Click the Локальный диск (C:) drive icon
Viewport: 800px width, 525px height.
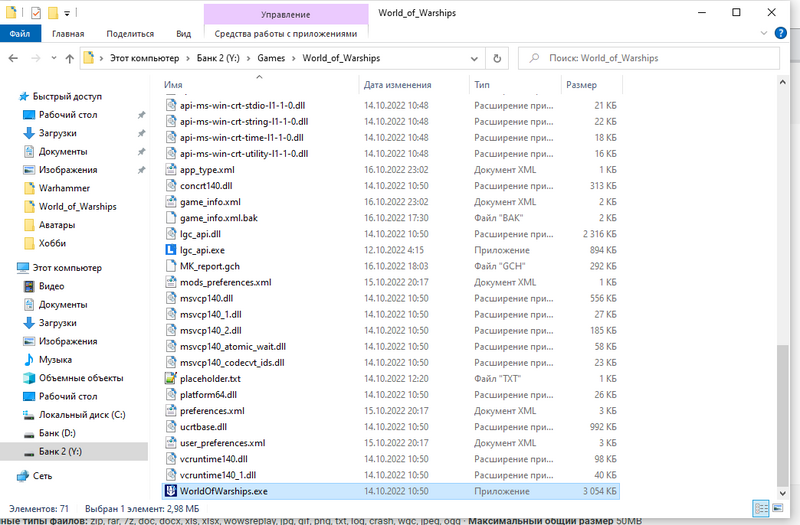coord(29,415)
